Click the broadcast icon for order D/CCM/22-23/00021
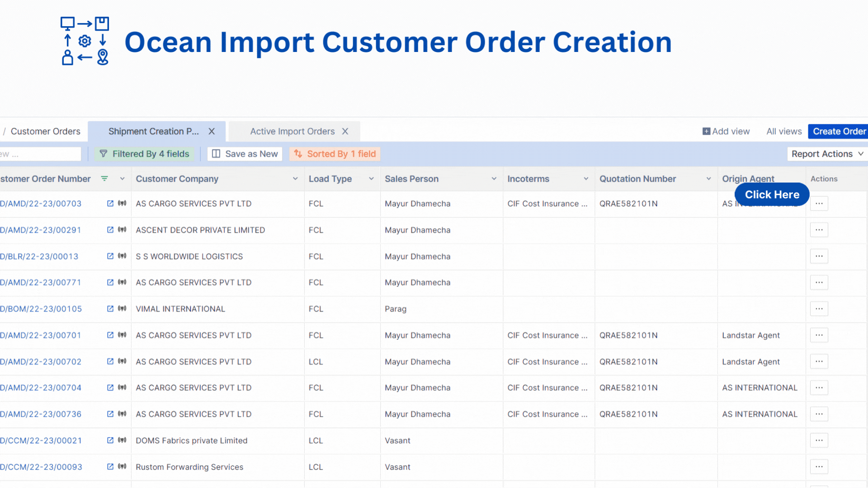Image resolution: width=868 pixels, height=488 pixels. 122,441
